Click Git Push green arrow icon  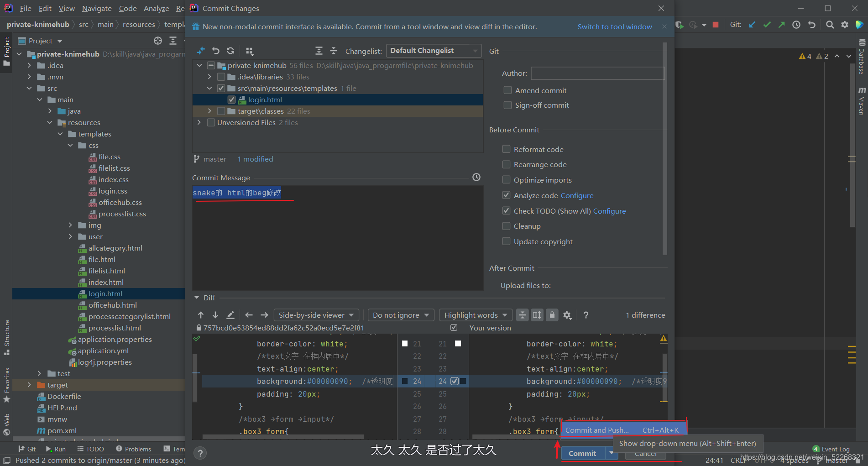[782, 25]
